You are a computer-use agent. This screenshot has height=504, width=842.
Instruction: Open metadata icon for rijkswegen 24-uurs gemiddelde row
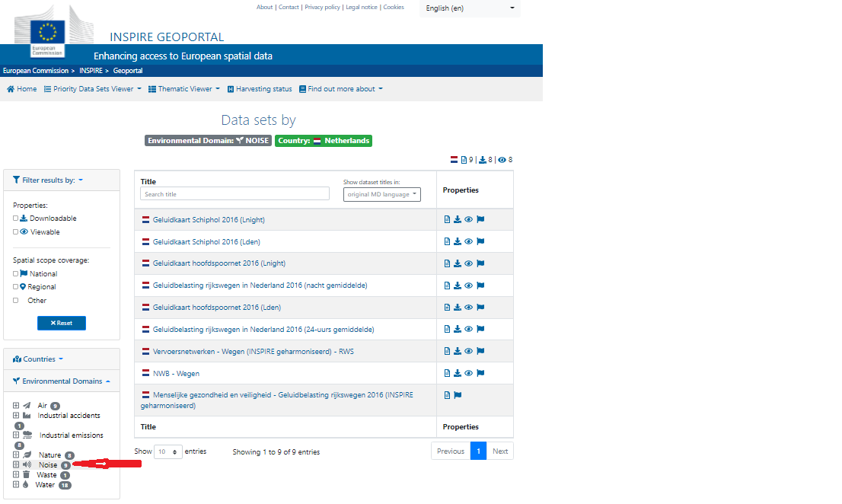[447, 329]
